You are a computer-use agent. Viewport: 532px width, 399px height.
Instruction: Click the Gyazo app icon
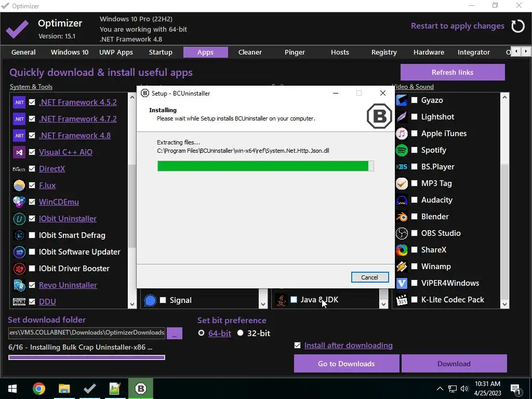[402, 100]
